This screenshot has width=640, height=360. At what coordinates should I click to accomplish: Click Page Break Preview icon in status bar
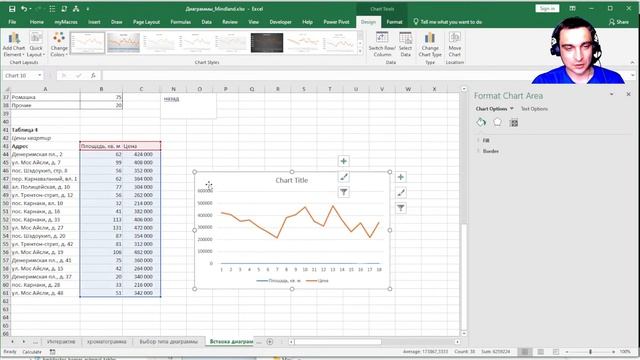point(556,351)
